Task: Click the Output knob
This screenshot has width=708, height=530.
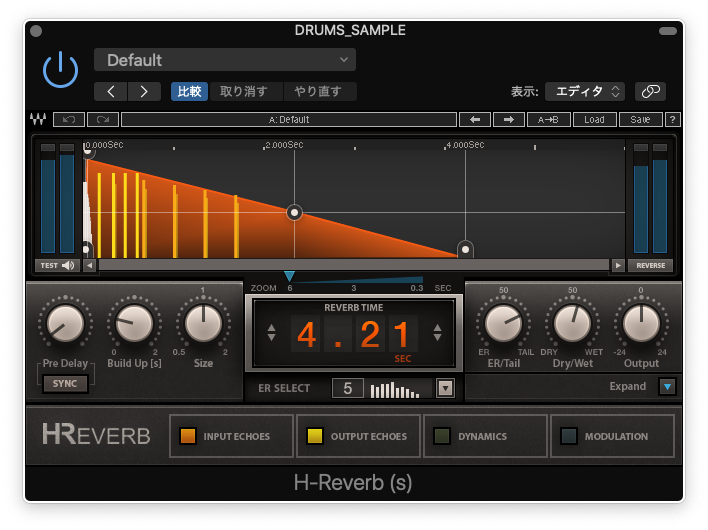Action: pyautogui.click(x=641, y=323)
